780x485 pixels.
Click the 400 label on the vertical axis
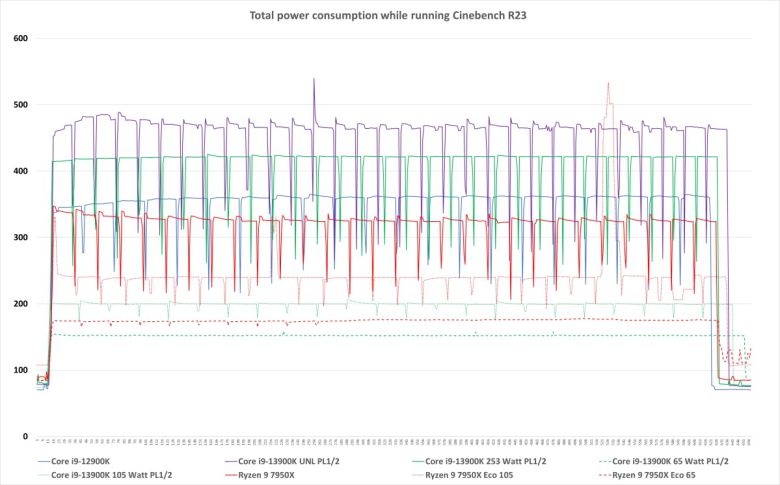point(21,171)
